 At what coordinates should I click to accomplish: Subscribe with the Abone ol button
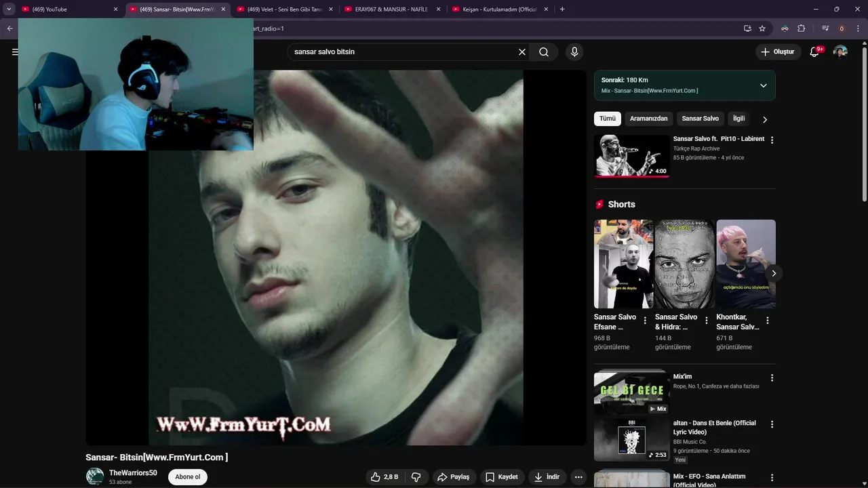tap(188, 477)
